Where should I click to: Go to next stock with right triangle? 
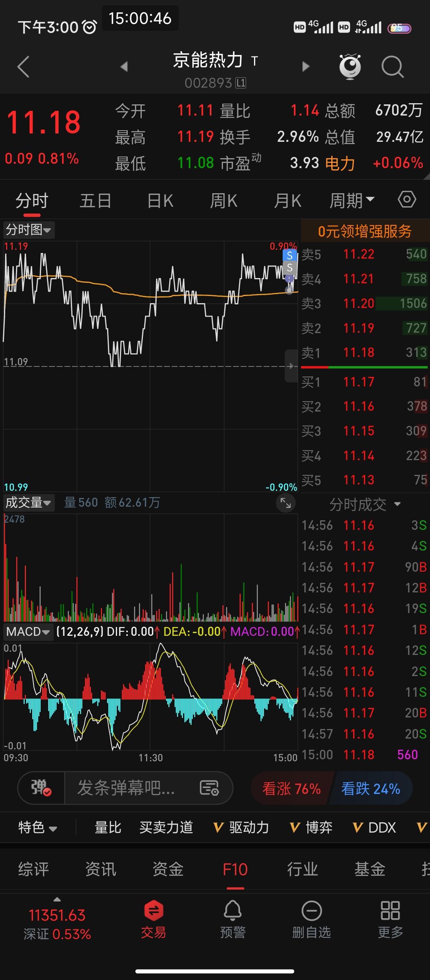[x=306, y=67]
